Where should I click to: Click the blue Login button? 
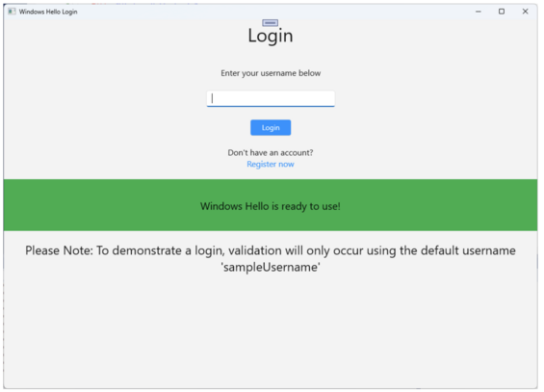tap(271, 128)
